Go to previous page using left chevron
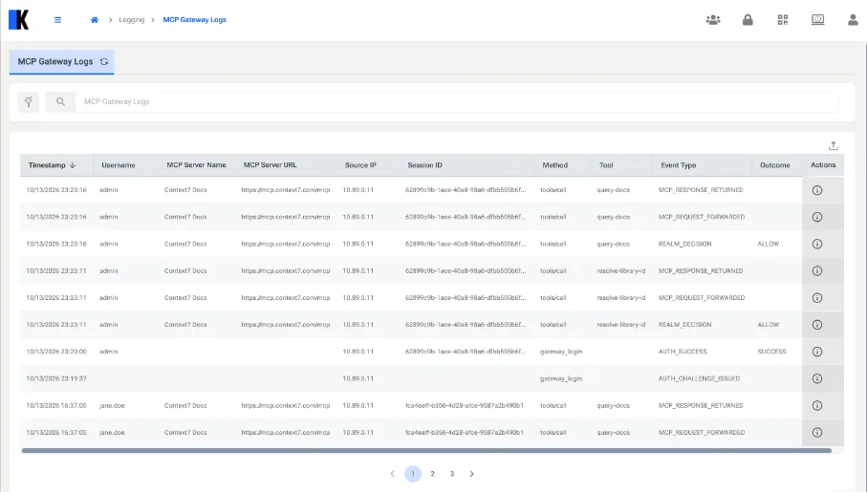868x493 pixels. point(393,474)
